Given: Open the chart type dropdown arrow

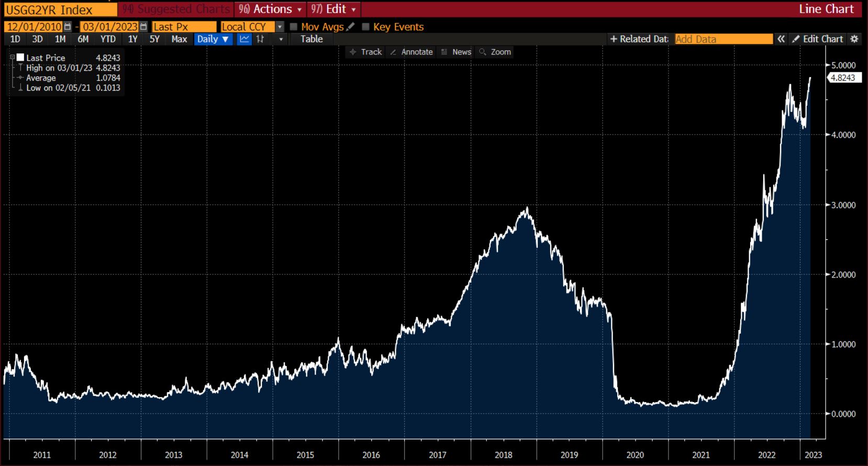Looking at the screenshot, I should coord(281,39).
